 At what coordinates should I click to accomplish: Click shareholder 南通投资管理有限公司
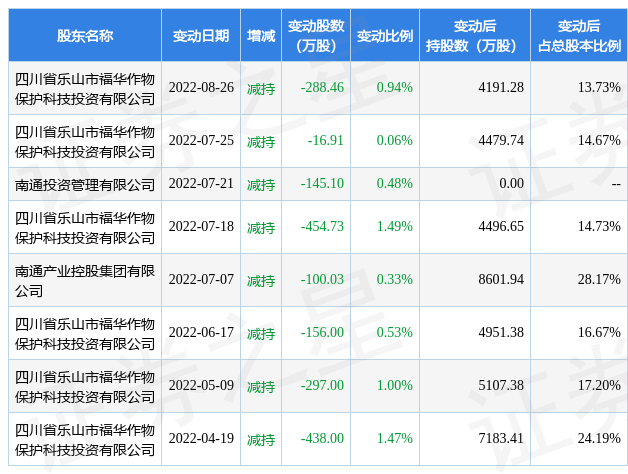[x=85, y=184]
